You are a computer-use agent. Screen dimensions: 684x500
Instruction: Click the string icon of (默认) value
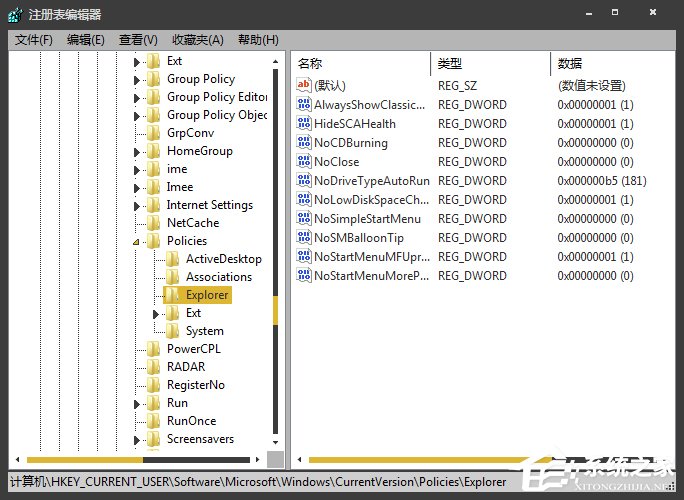pyautogui.click(x=304, y=85)
